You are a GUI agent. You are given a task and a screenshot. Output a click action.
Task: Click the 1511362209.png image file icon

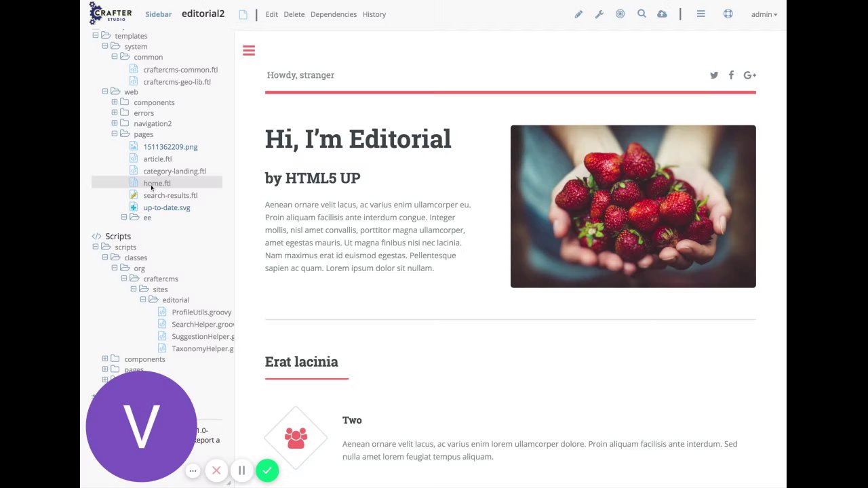[134, 146]
